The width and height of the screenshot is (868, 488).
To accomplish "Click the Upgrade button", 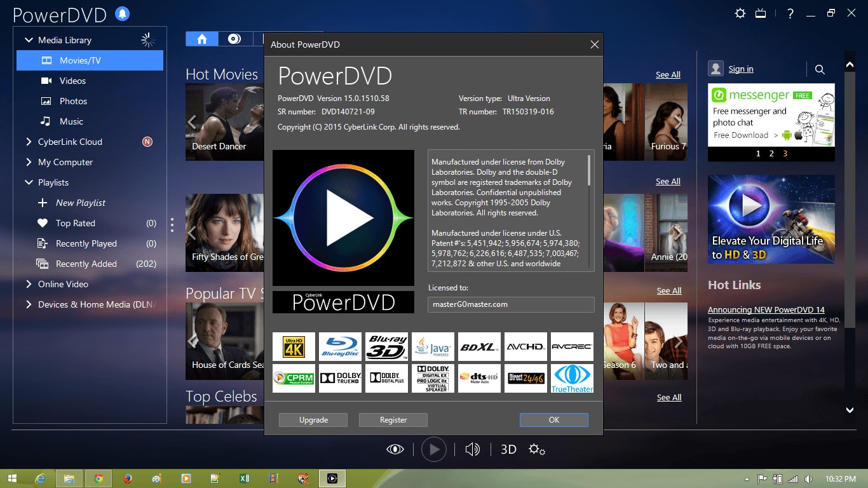I will coord(313,420).
